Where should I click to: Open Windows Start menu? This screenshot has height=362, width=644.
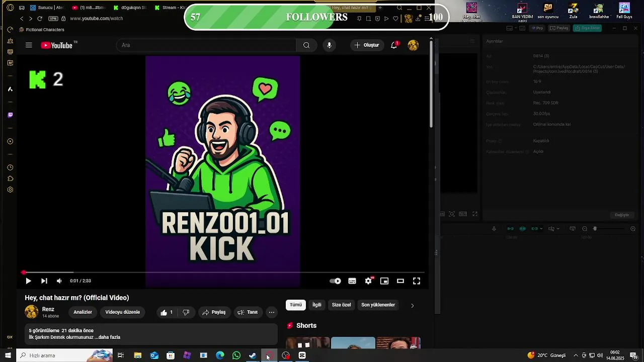8,355
